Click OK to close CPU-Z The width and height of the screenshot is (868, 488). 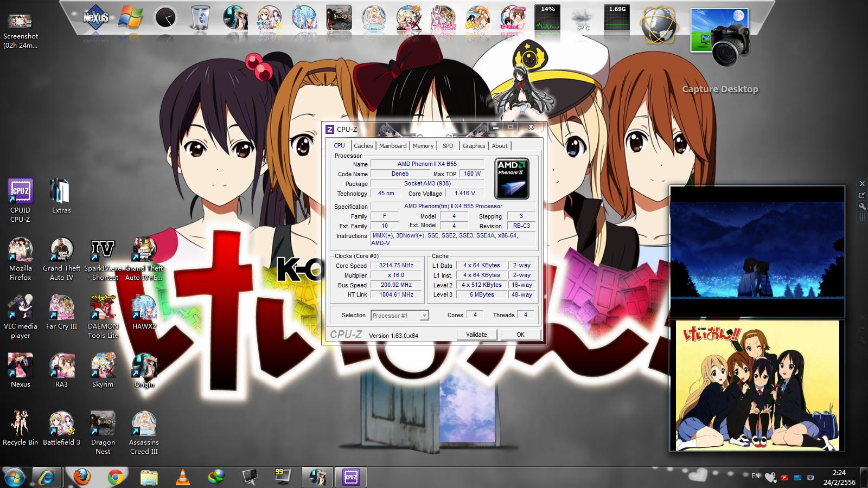[520, 335]
